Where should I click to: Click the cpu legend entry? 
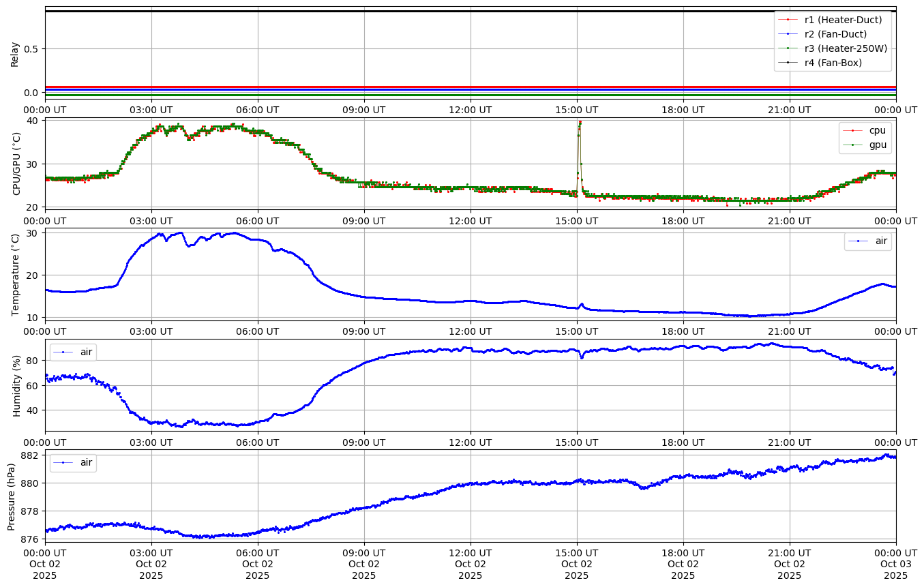865,130
